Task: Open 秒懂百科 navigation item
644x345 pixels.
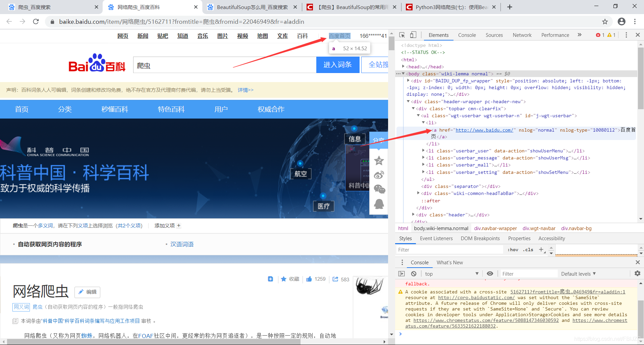Action: (x=115, y=109)
